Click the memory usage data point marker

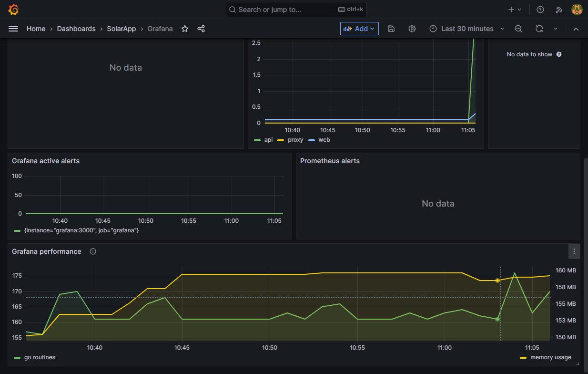click(497, 280)
